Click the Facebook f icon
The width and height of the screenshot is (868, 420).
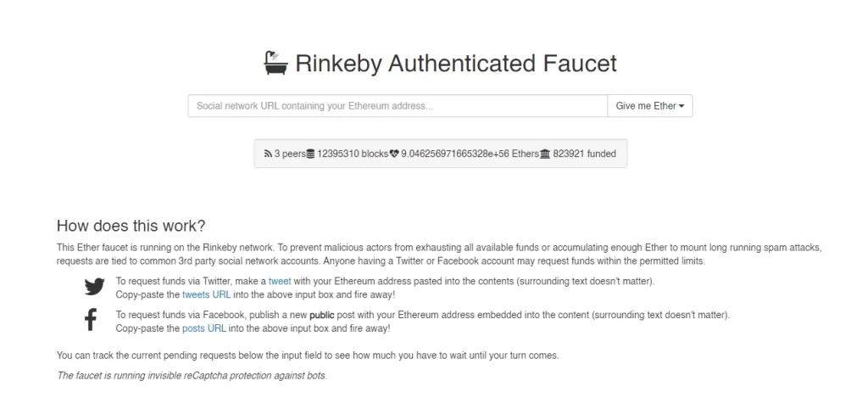90,320
